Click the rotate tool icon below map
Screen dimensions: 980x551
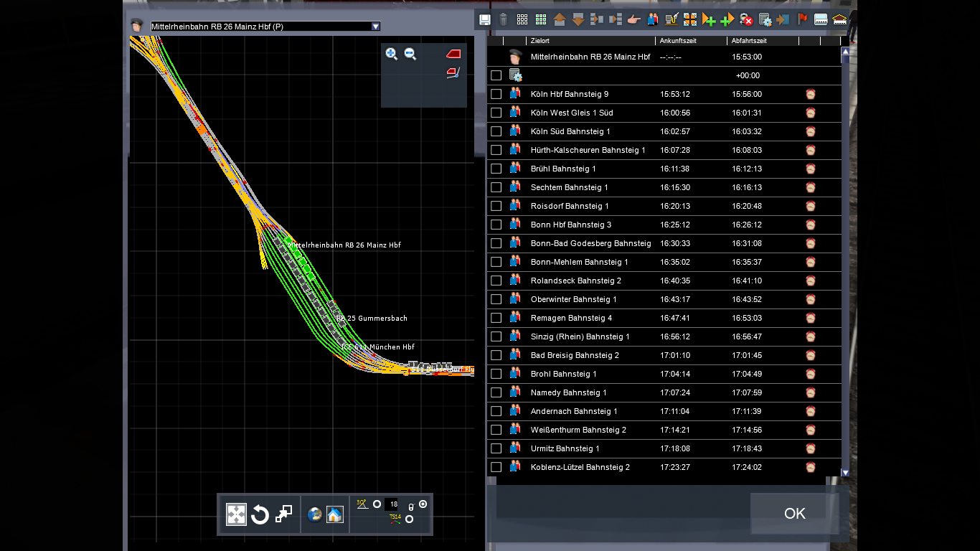[x=260, y=514]
